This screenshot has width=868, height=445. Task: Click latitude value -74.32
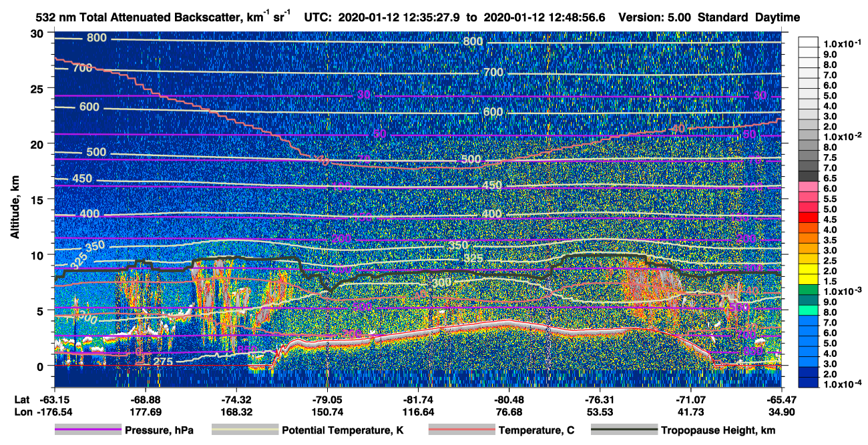tap(236, 400)
